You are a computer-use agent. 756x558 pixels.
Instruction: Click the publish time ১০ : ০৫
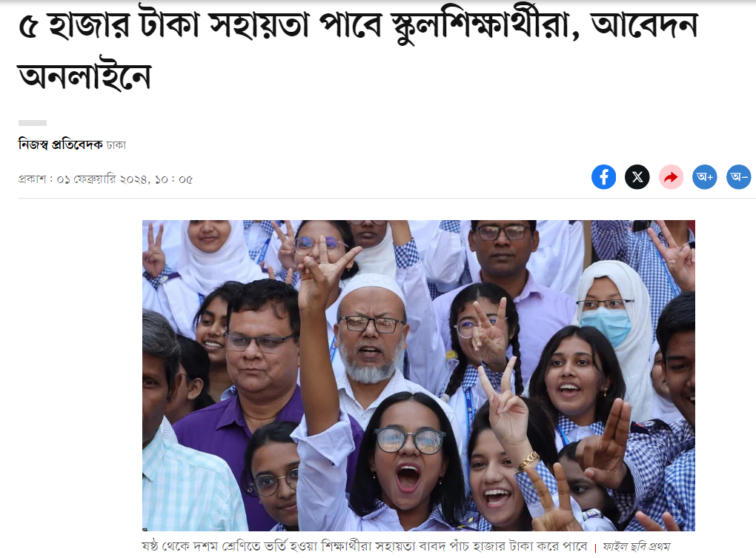173,179
